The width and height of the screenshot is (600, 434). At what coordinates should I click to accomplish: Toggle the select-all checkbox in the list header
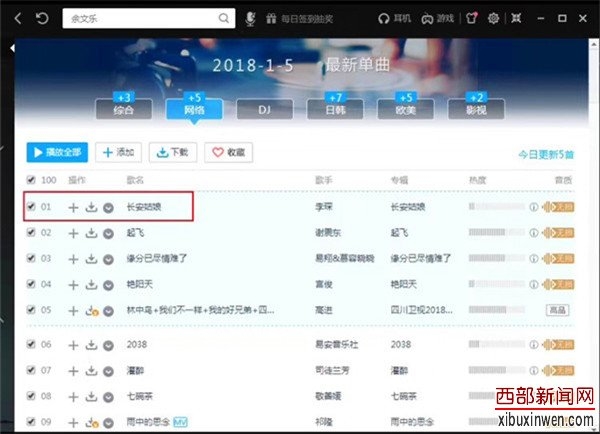click(31, 180)
